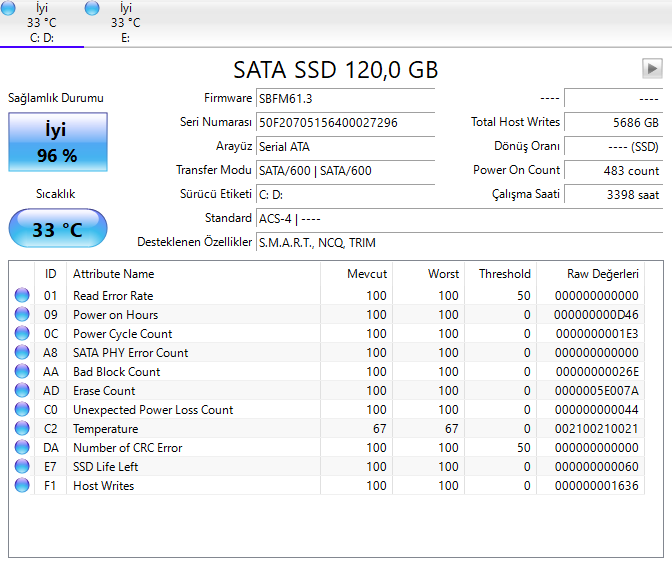Click the Firmware field SBFM61.3

[345, 99]
